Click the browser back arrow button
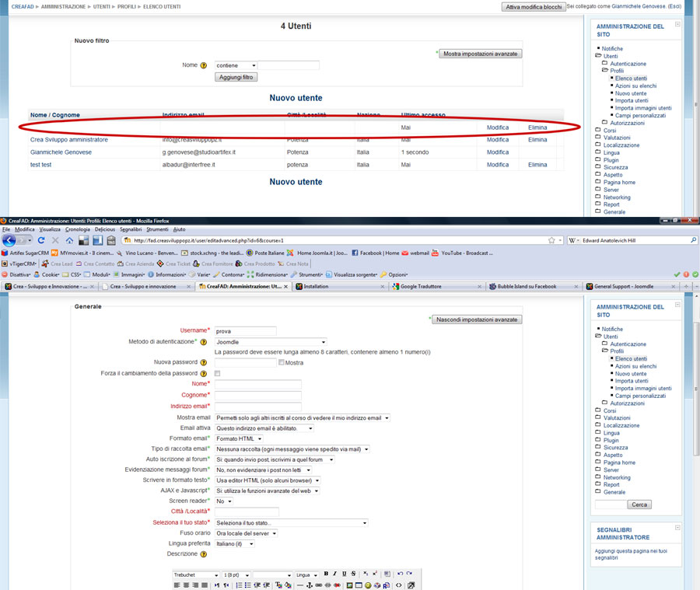Screen dimensions: 700x590 9,240
